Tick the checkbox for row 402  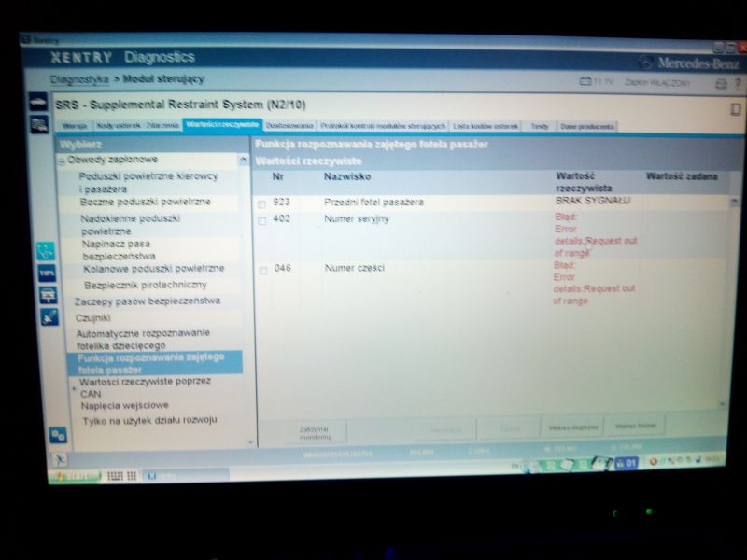coord(262,221)
